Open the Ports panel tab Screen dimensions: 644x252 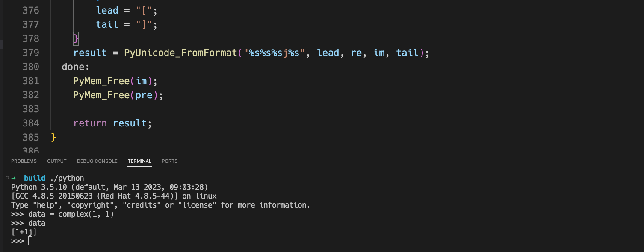click(x=170, y=161)
